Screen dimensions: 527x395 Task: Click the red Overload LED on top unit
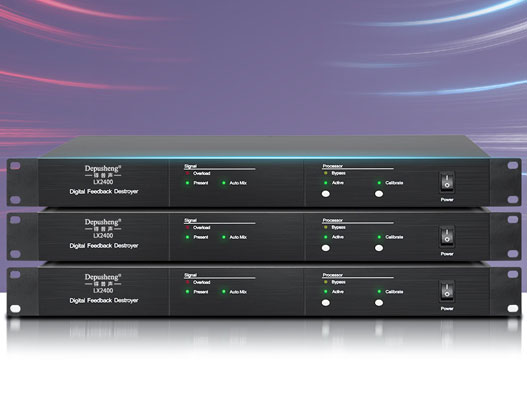(x=187, y=173)
